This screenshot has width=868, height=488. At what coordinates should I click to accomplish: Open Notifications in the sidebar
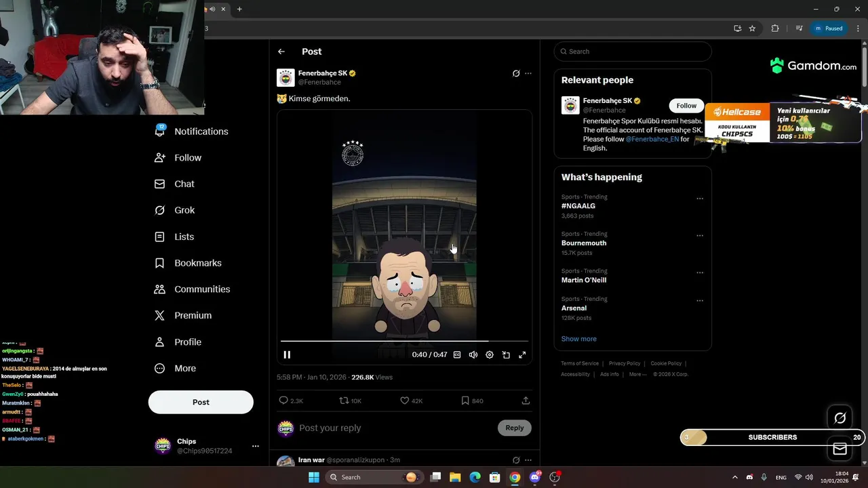(x=192, y=131)
